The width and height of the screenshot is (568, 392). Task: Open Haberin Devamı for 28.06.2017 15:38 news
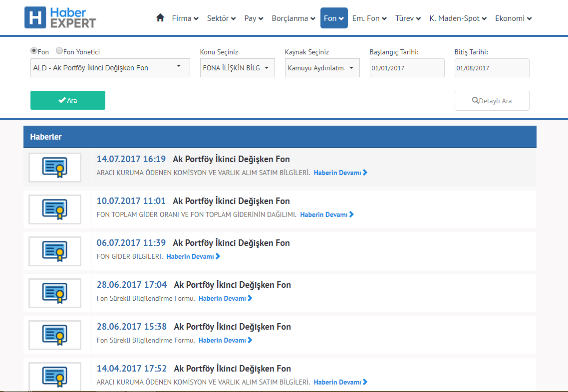[x=225, y=341]
